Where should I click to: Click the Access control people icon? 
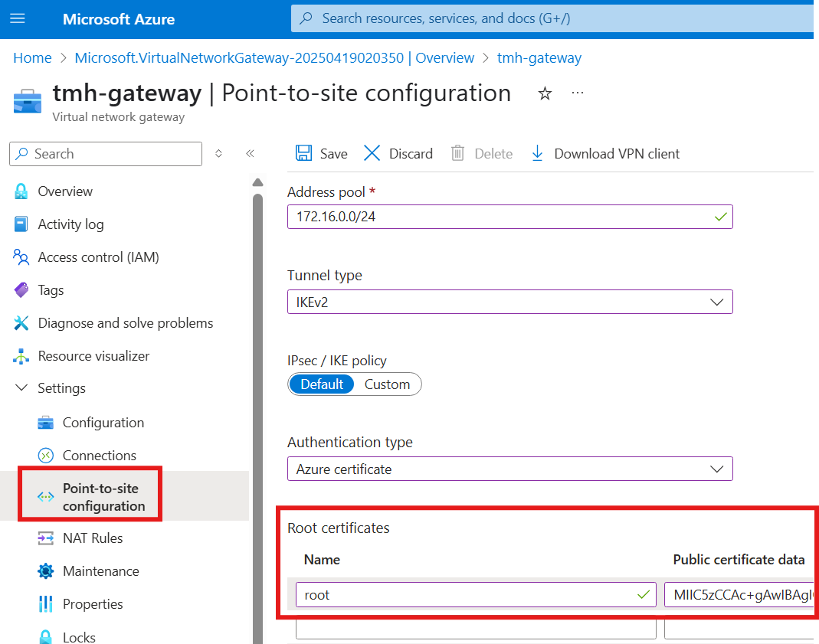(21, 257)
